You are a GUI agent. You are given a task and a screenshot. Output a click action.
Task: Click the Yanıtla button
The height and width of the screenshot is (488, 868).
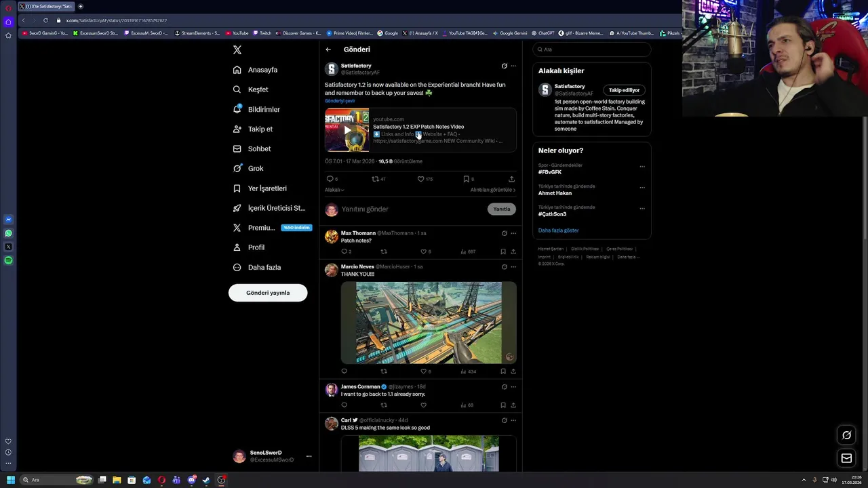click(502, 209)
